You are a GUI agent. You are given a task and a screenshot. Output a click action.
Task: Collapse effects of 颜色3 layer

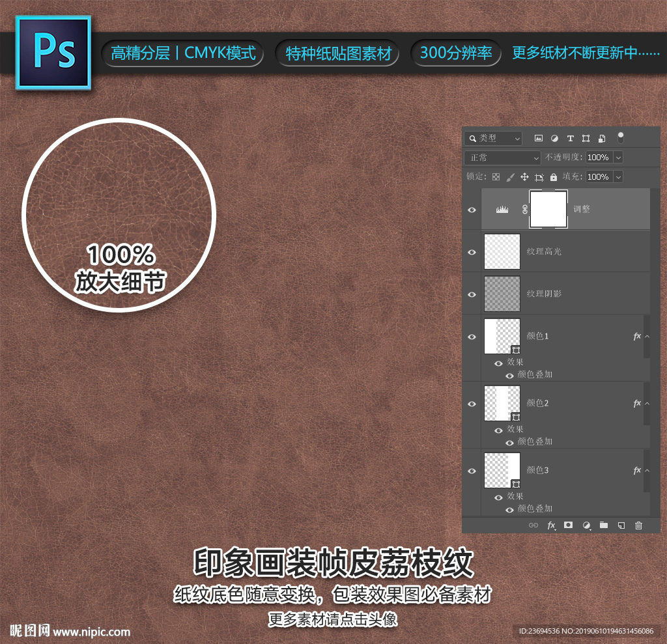click(x=647, y=470)
